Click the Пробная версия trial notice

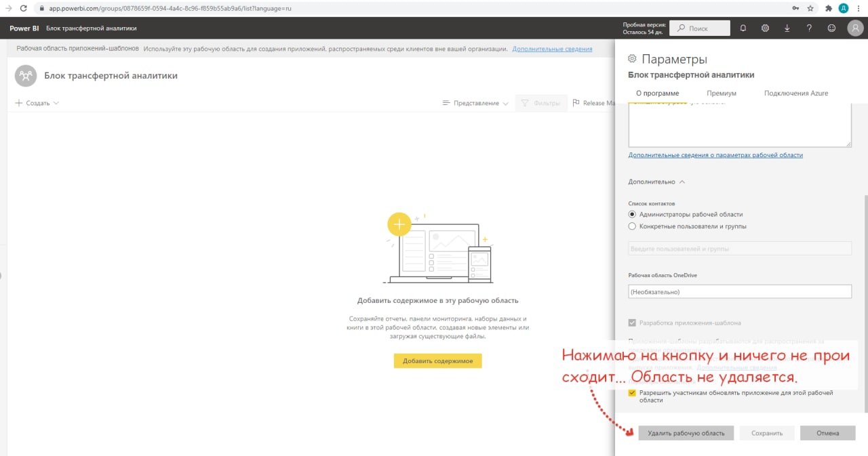[x=644, y=28]
